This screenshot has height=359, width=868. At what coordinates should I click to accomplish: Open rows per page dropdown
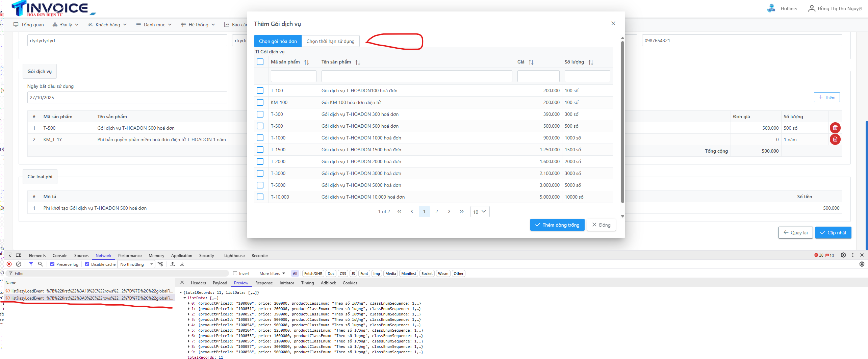pyautogui.click(x=480, y=211)
